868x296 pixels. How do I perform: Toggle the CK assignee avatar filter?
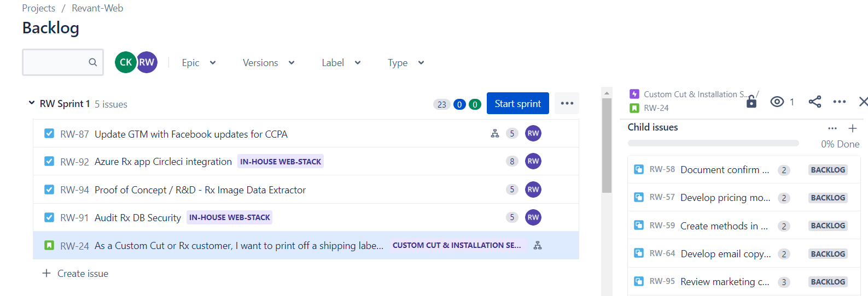(125, 62)
